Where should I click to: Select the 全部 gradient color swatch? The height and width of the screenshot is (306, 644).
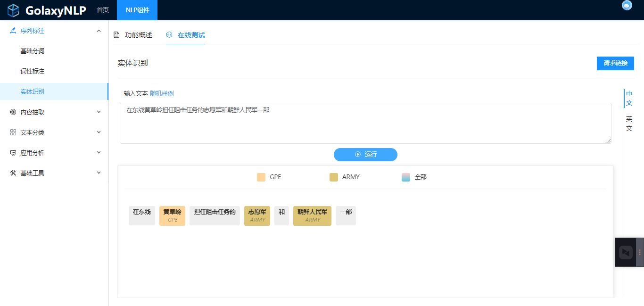[x=406, y=177]
